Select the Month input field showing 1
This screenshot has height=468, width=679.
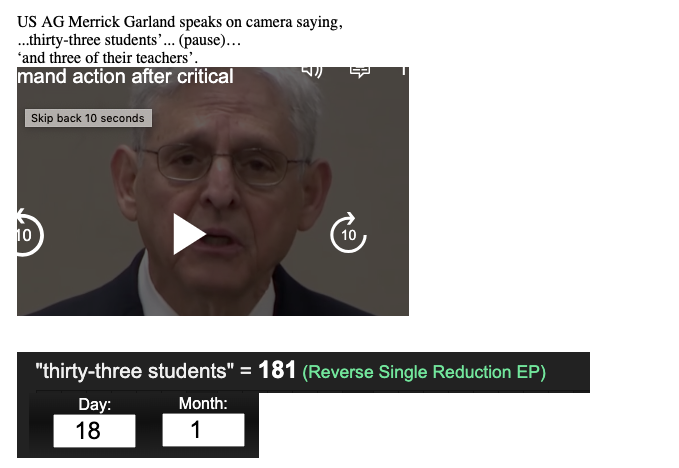coord(203,430)
